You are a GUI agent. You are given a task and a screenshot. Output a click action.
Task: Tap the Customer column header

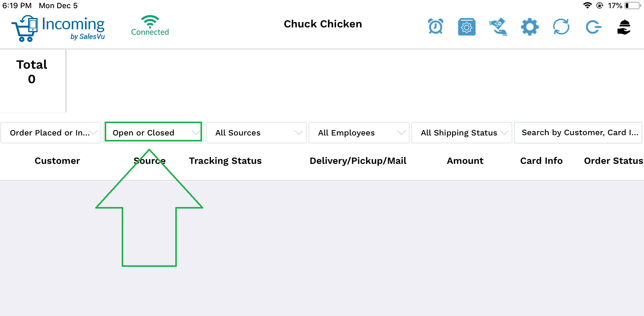57,161
